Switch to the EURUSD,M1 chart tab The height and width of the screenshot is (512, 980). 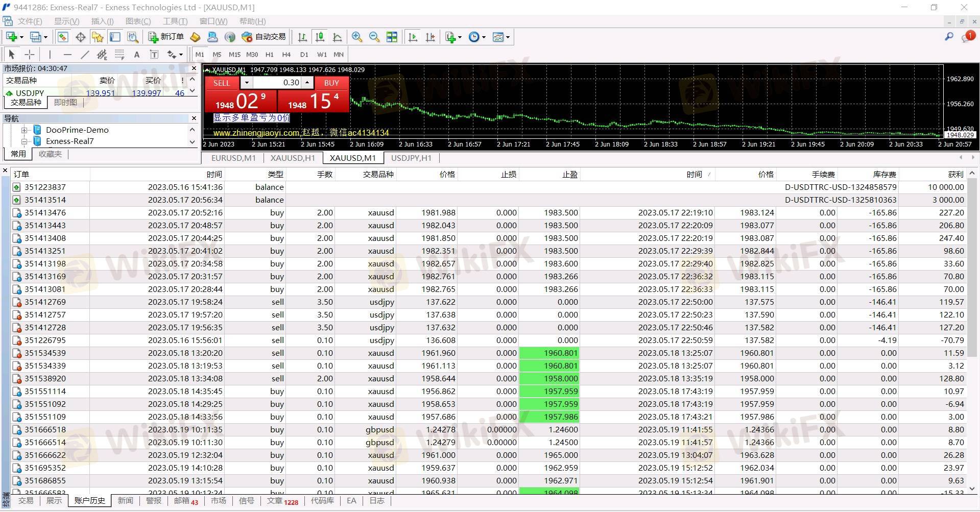(233, 158)
